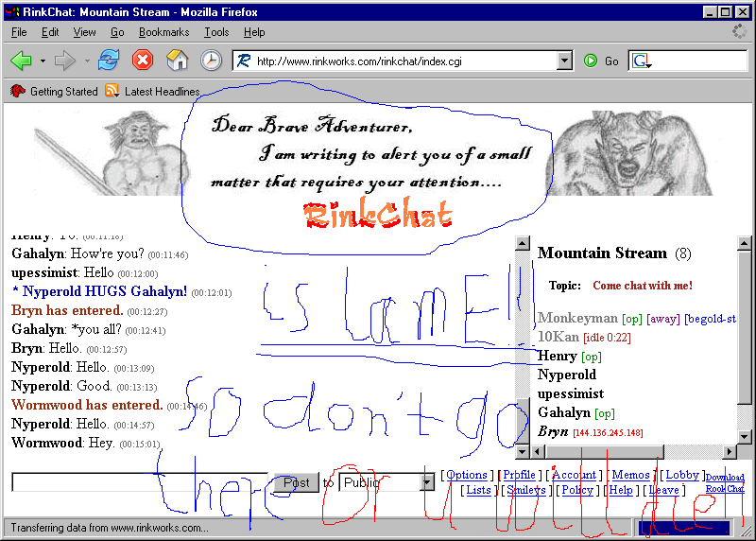Open the Public recipient dropdown

pyautogui.click(x=426, y=482)
